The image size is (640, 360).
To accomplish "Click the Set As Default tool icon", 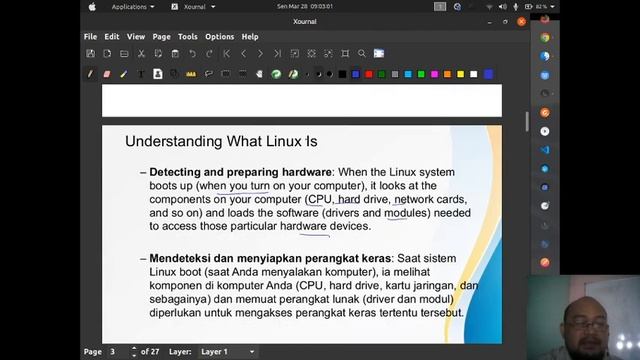I will pos(293,74).
